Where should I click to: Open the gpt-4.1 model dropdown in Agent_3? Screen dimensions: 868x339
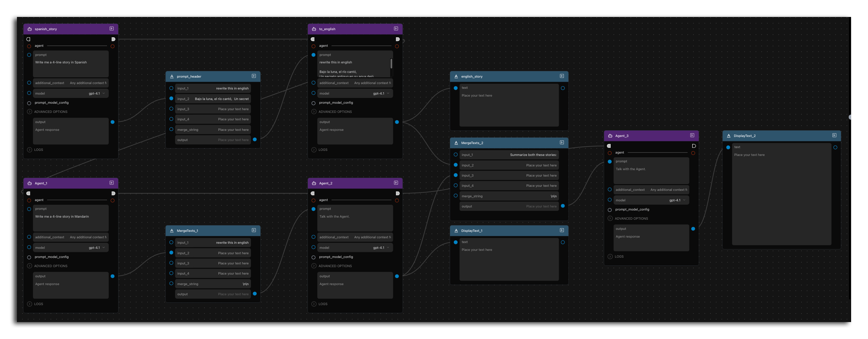click(x=677, y=200)
